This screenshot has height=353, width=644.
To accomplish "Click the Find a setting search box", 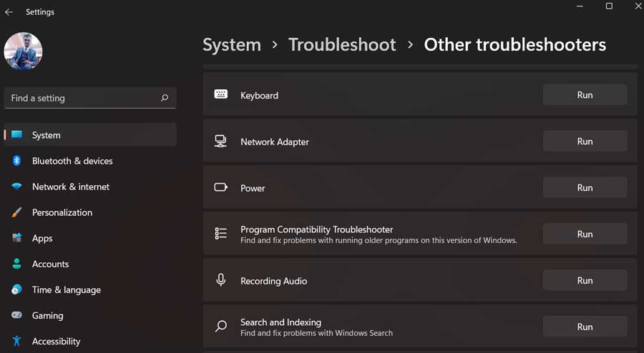I will (x=90, y=98).
